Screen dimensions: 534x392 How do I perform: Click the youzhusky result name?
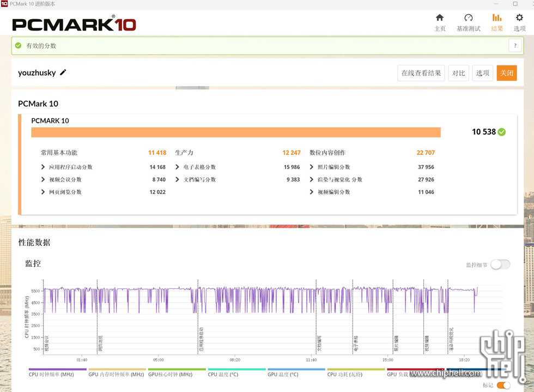37,73
